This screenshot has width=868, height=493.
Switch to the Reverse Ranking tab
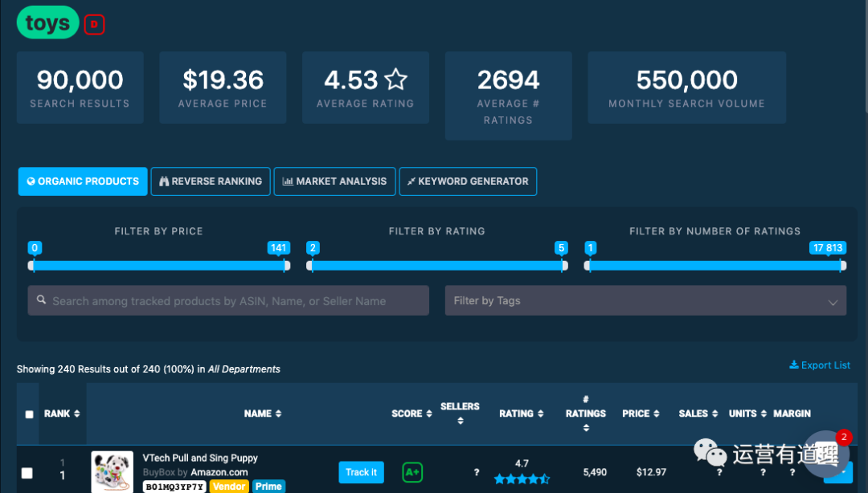(211, 181)
